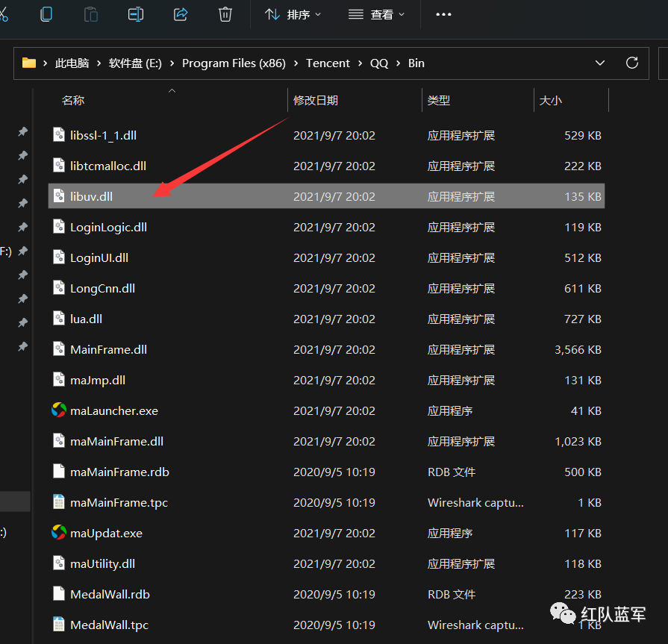Image resolution: width=668 pixels, height=644 pixels.
Task: Click the 1,023 KB size cell
Action: tap(578, 441)
